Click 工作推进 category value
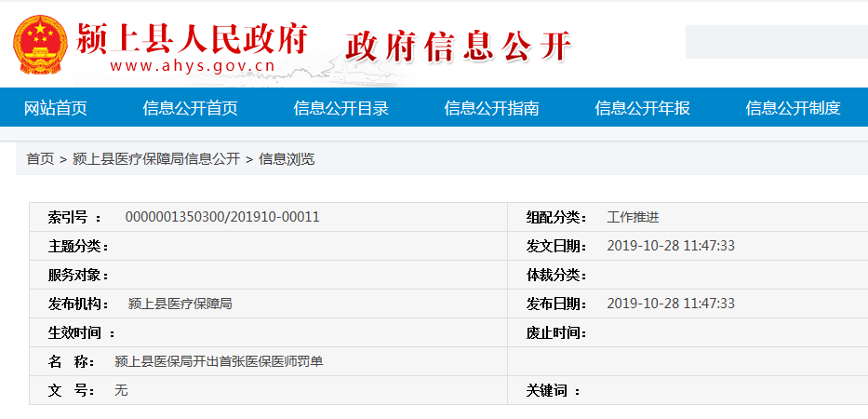Image resolution: width=868 pixels, height=419 pixels. click(x=633, y=217)
